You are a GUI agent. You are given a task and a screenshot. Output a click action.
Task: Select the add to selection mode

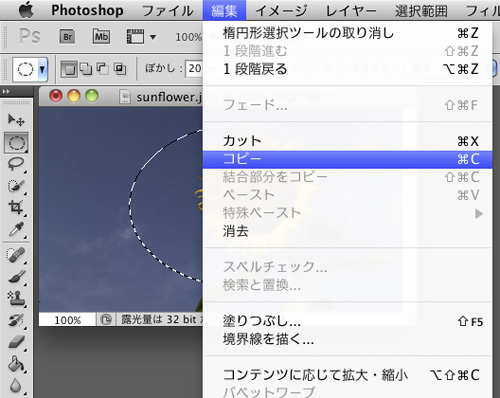pyautogui.click(x=86, y=69)
